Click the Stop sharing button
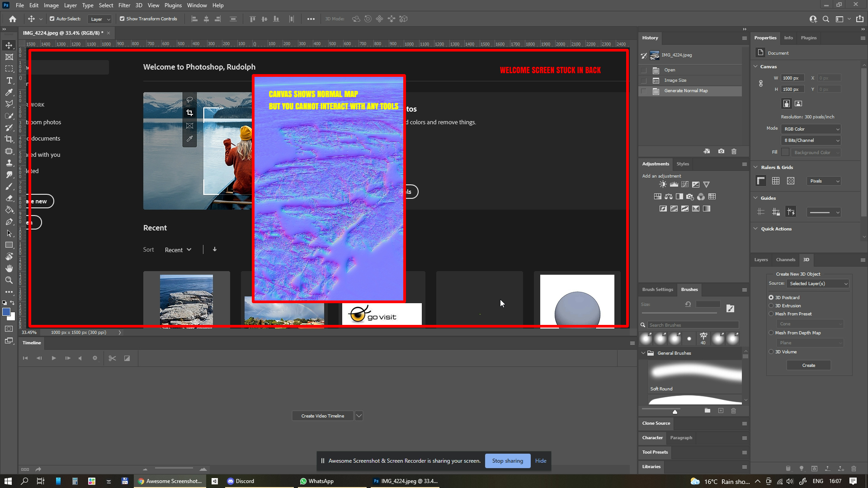This screenshot has width=868, height=488. 507,460
